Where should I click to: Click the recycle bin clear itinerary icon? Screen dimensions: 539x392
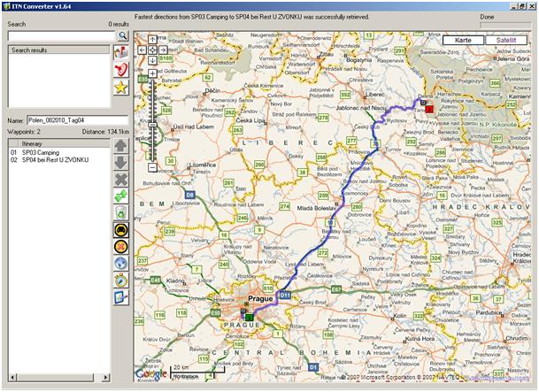121,213
